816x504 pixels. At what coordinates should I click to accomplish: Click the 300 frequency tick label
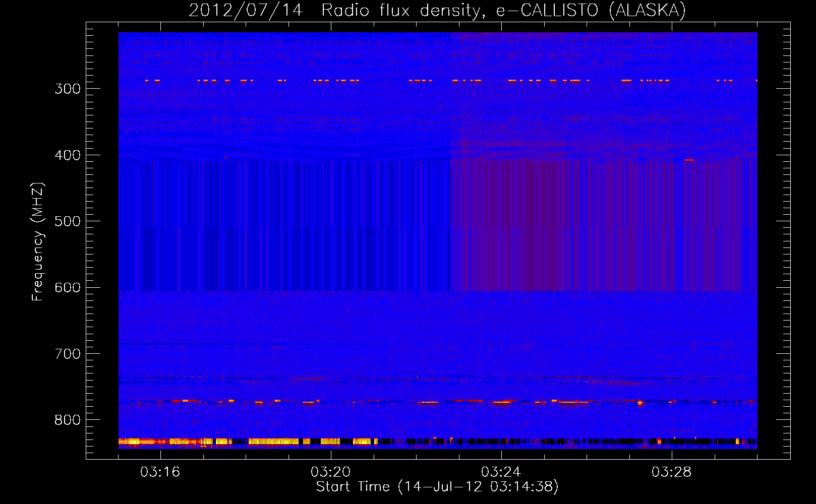point(68,89)
